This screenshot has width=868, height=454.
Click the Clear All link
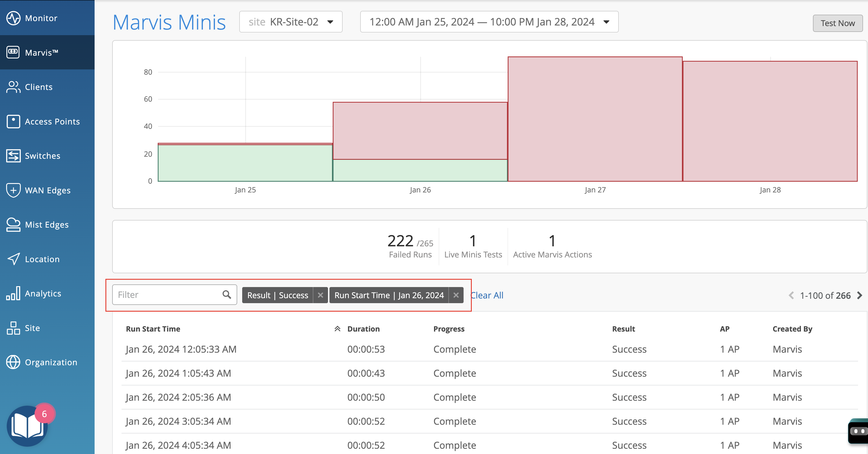(487, 295)
